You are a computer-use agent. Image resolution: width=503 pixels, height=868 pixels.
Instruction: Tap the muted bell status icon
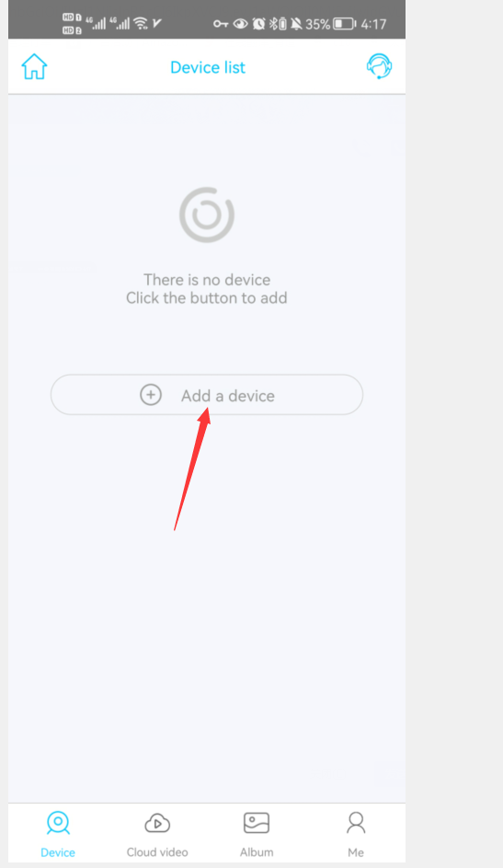click(296, 24)
